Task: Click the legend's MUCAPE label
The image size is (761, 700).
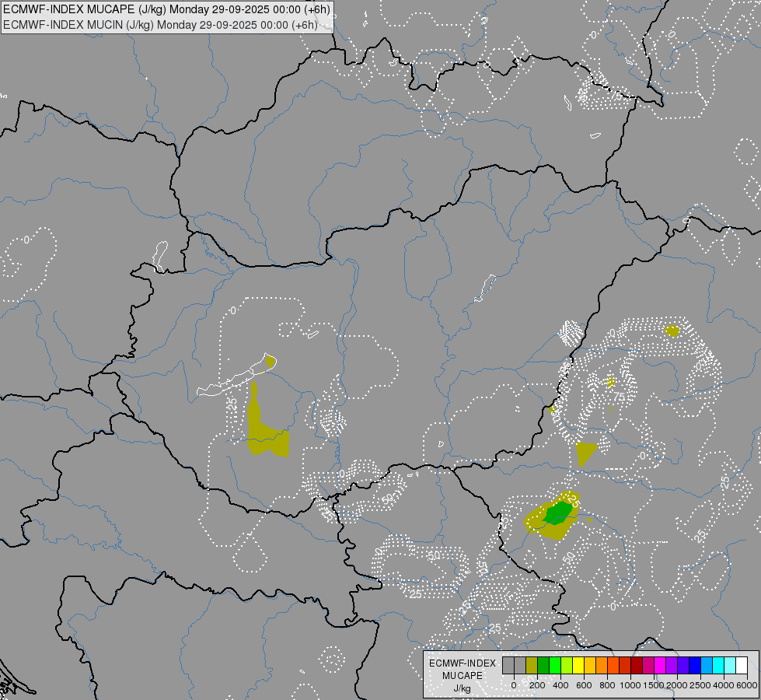Action: (x=463, y=676)
